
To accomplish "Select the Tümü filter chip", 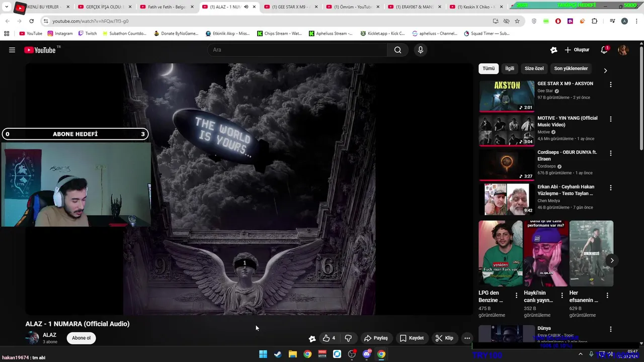I will click(489, 68).
